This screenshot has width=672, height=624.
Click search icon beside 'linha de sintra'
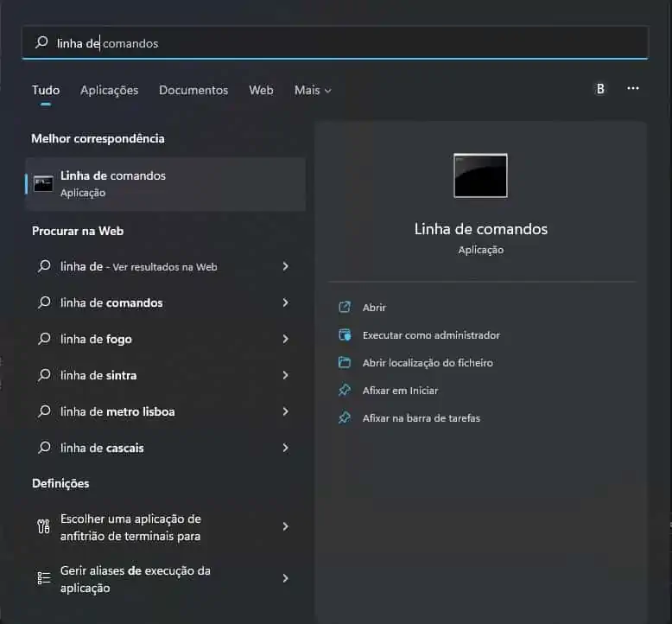click(44, 375)
